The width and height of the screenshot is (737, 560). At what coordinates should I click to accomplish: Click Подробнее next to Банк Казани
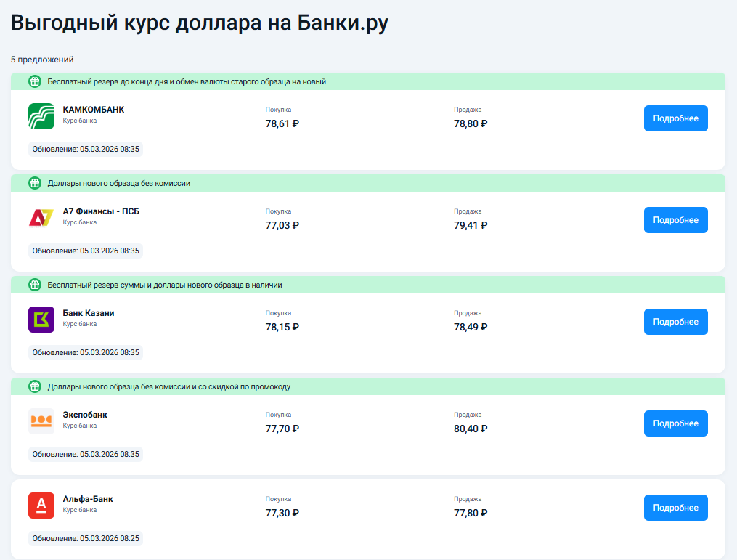tap(675, 321)
